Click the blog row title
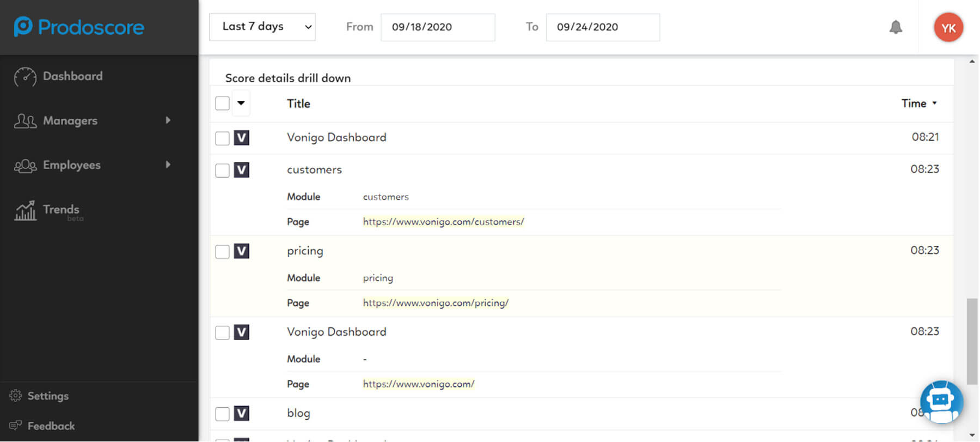Screen dimensions: 980x442 click(298, 413)
